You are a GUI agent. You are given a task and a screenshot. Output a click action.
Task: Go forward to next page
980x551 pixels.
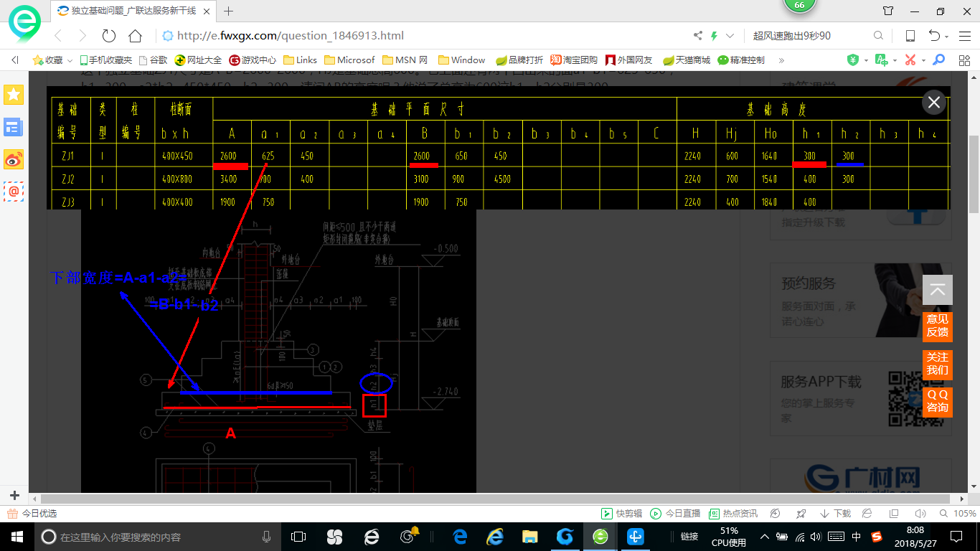(83, 36)
